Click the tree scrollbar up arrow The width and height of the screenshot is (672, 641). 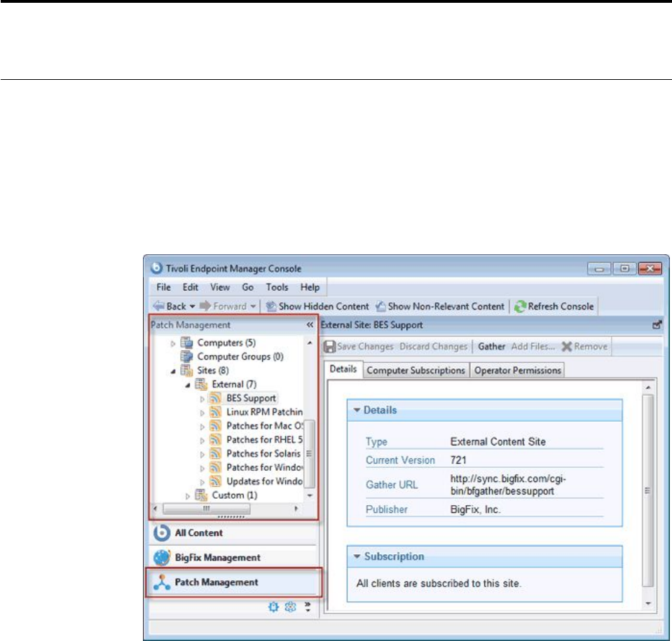(310, 343)
